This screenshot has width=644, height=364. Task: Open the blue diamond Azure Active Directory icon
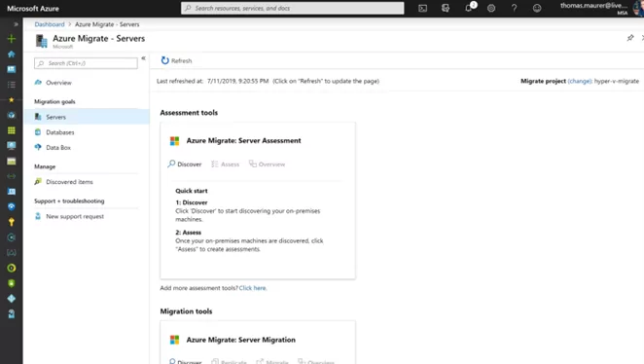coord(12,298)
